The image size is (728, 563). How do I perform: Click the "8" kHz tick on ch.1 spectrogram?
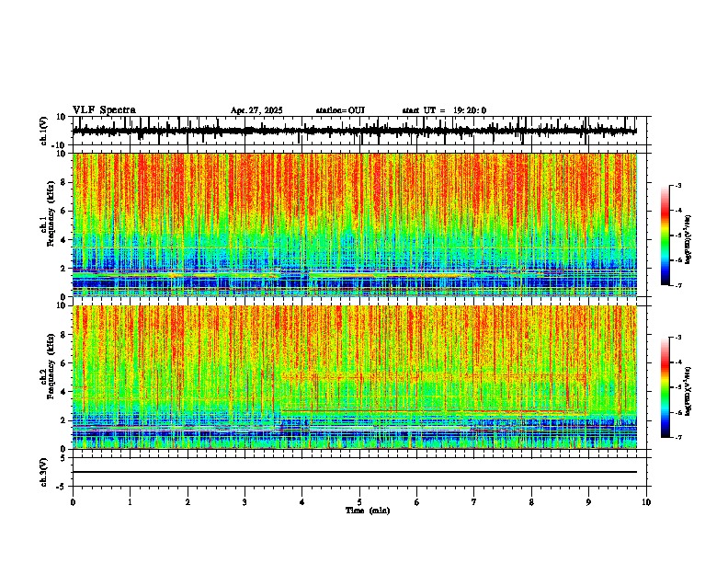click(x=64, y=182)
